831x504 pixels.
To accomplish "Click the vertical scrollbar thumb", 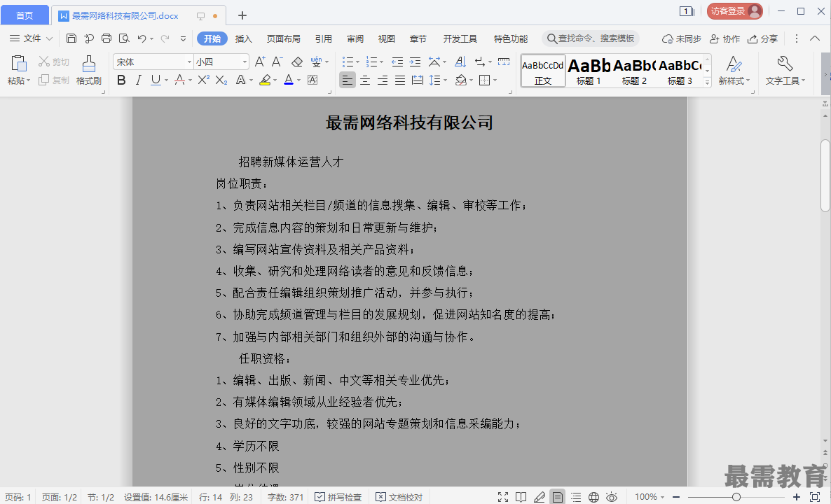I will pyautogui.click(x=825, y=176).
